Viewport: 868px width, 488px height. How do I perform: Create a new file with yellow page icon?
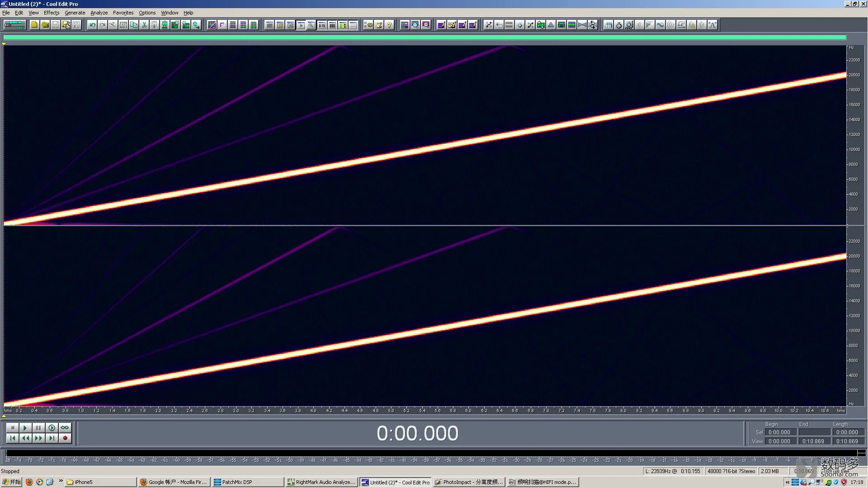tap(34, 25)
